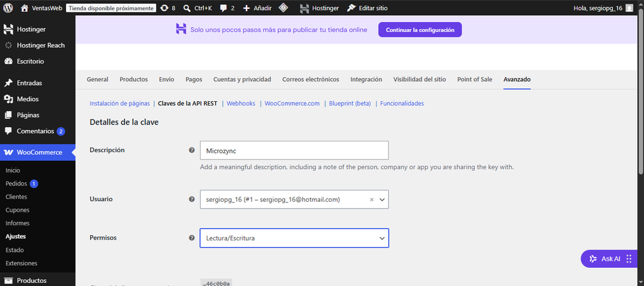Open the Funcionalidades subsection
Screen dimensions: 644x286
[x=402, y=104]
